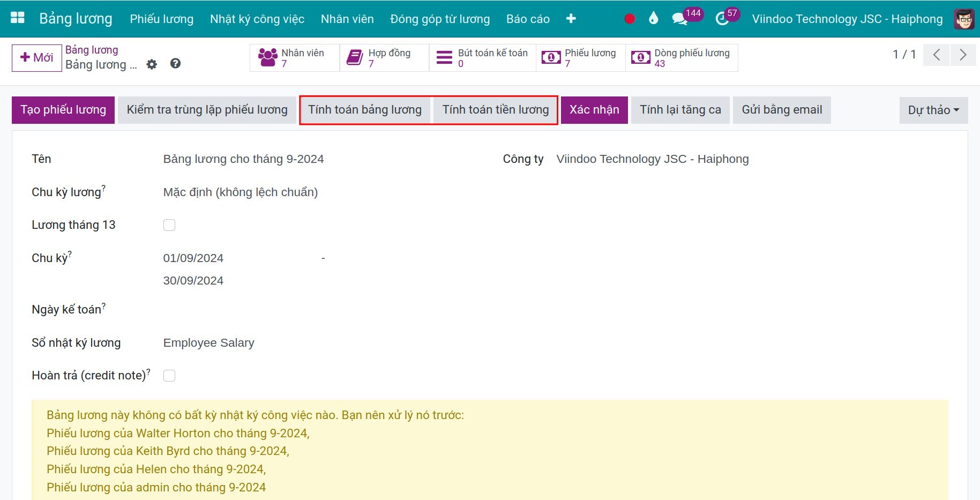Click the red recording dot icon
This screenshot has width=980, height=500.
click(630, 19)
